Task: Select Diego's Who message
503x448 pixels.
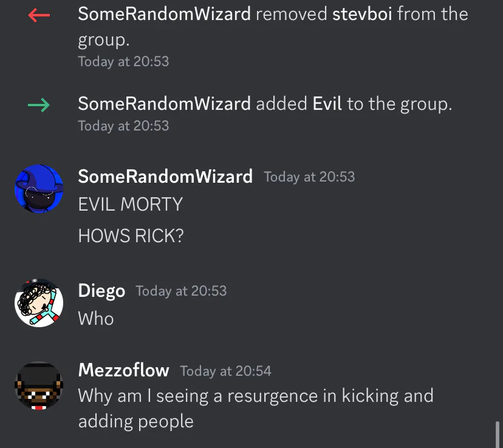Action: coord(96,319)
